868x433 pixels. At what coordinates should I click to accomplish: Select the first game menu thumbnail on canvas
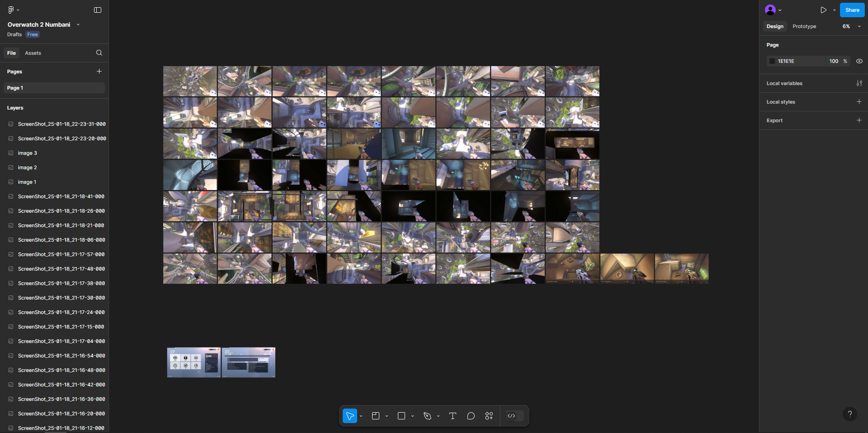click(194, 362)
